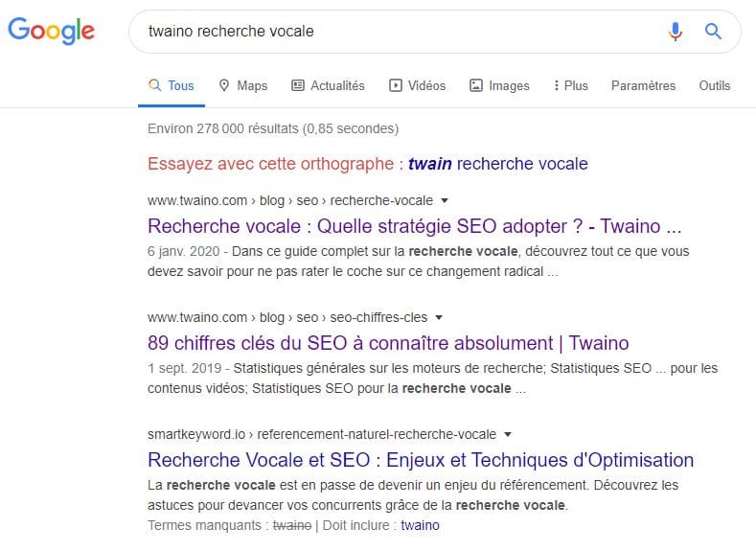Open 'Recherche Vocale et SEO : Enjeux' result
This screenshot has height=551, width=756.
(x=421, y=460)
